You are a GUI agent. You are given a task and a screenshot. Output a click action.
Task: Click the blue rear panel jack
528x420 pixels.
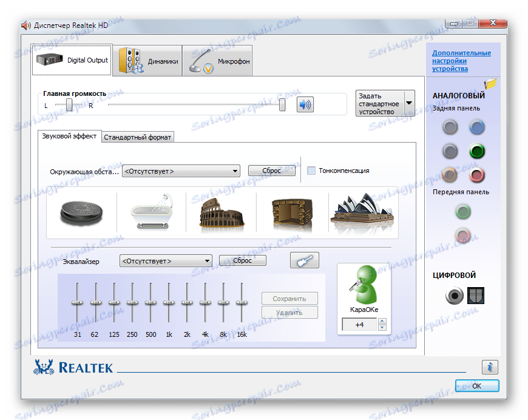pyautogui.click(x=477, y=127)
